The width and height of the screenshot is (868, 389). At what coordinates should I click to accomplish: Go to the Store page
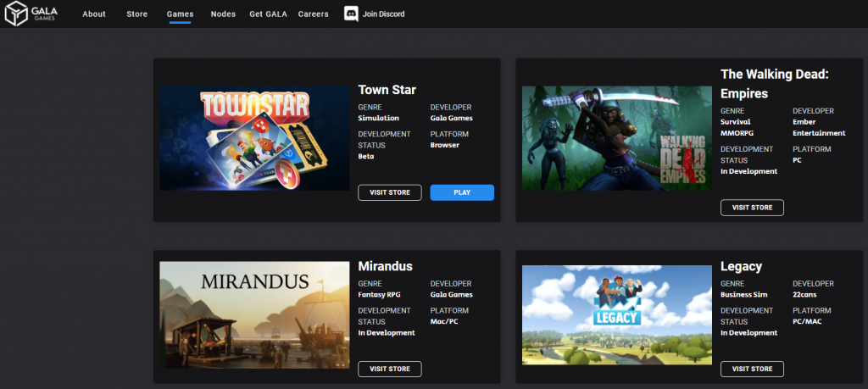(136, 14)
